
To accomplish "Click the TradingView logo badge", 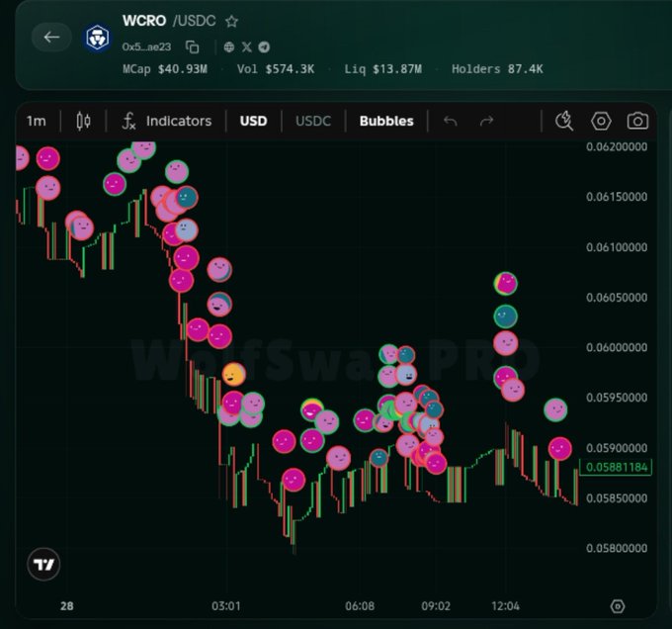I will (x=43, y=565).
